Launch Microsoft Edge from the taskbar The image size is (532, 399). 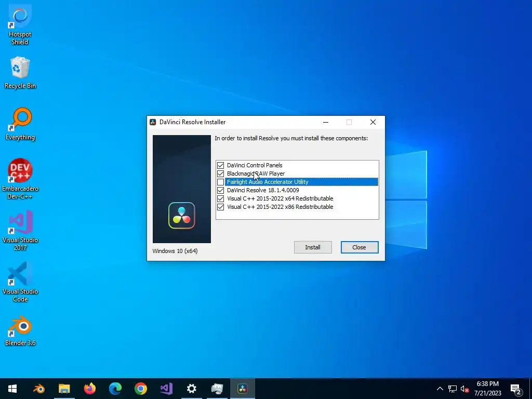115,389
